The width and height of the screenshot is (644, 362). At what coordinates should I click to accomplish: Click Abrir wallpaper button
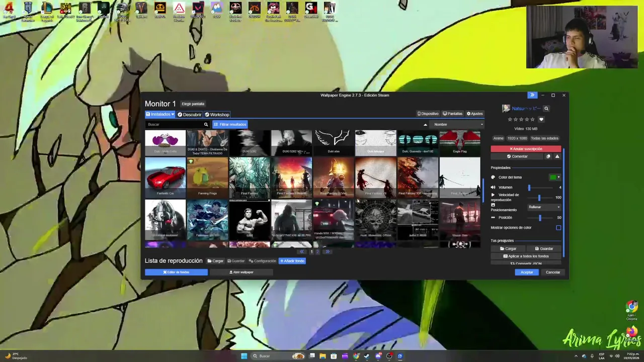(x=242, y=273)
